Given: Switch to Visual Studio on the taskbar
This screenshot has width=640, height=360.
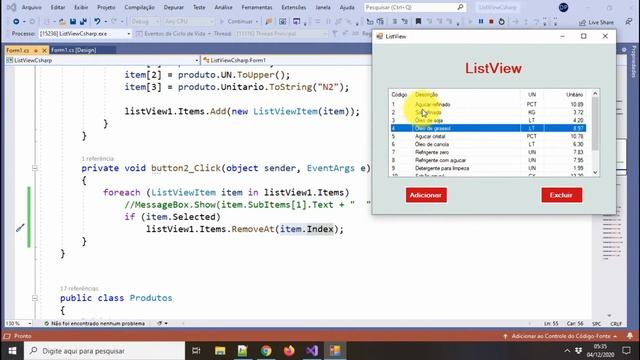Looking at the screenshot, I should 312,351.
